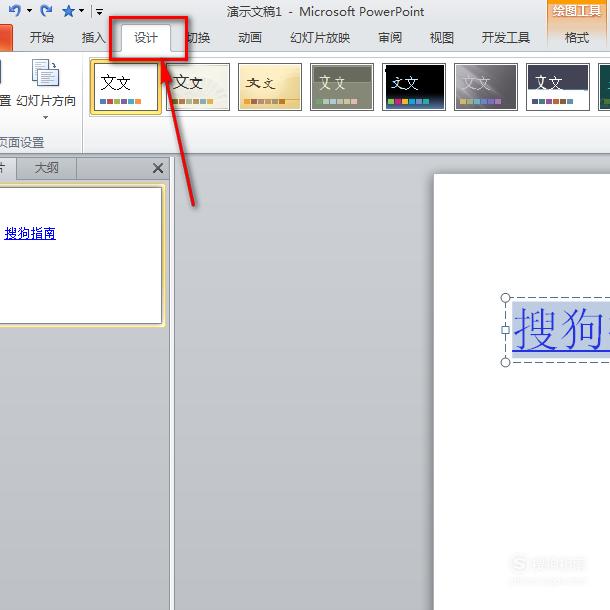Close the slides/outline pane with the X
This screenshot has height=610, width=610.
coord(158,168)
